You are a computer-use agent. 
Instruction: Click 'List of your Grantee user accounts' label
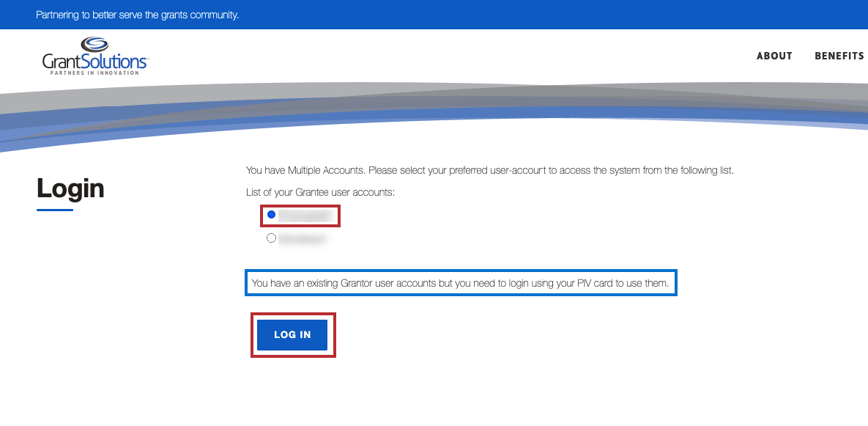(320, 192)
